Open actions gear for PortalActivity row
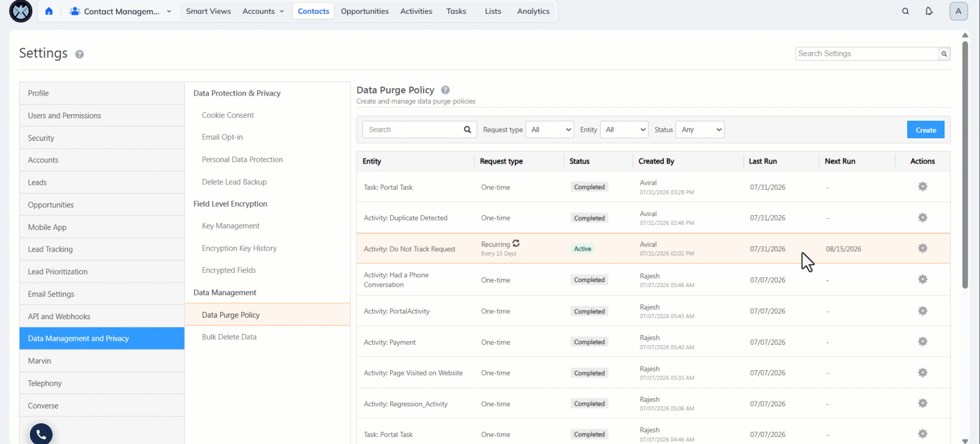The height and width of the screenshot is (444, 980). 923,311
